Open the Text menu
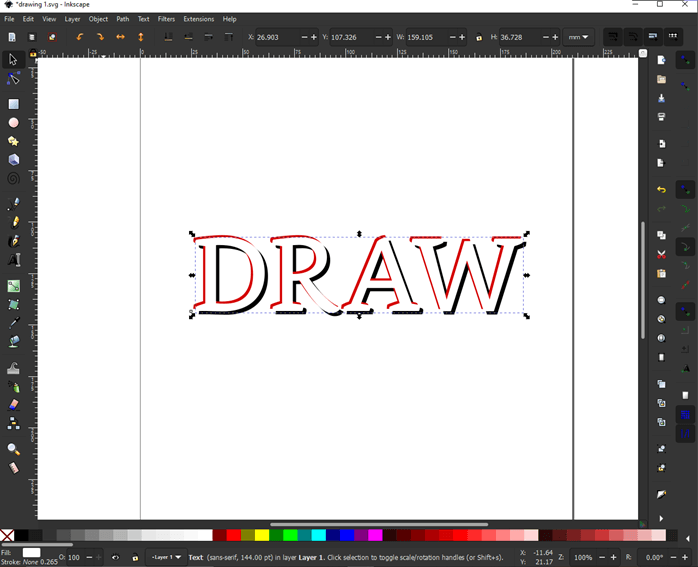 point(143,19)
